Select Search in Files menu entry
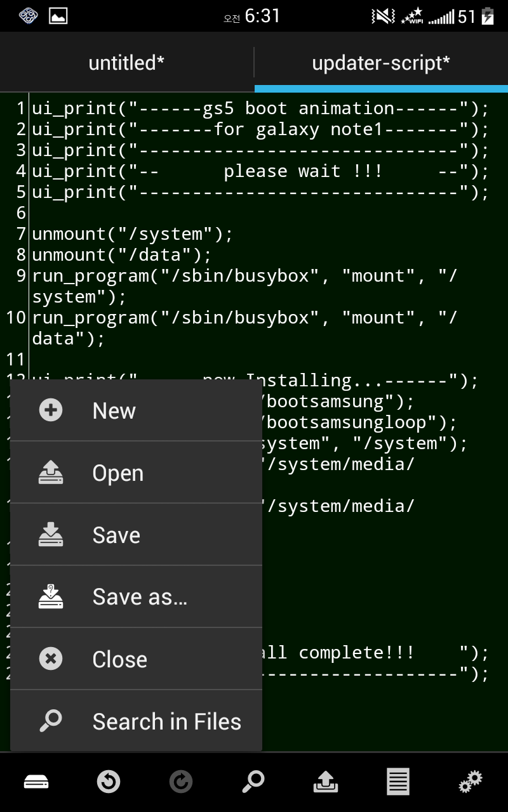 (166, 721)
